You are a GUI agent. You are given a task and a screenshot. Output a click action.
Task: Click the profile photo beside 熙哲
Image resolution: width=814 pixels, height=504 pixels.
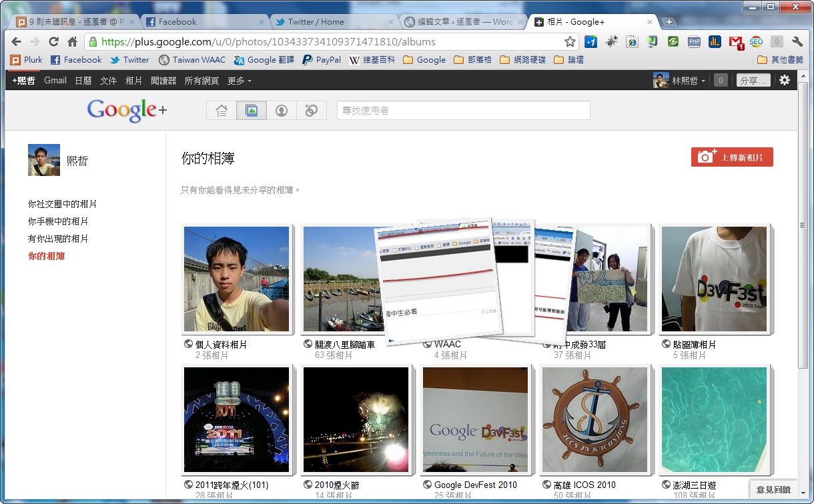[x=44, y=160]
